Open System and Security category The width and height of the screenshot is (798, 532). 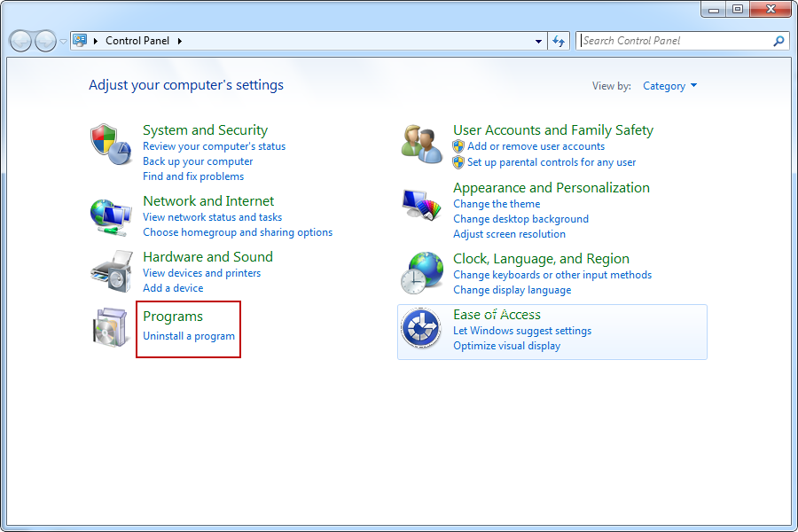[205, 130]
